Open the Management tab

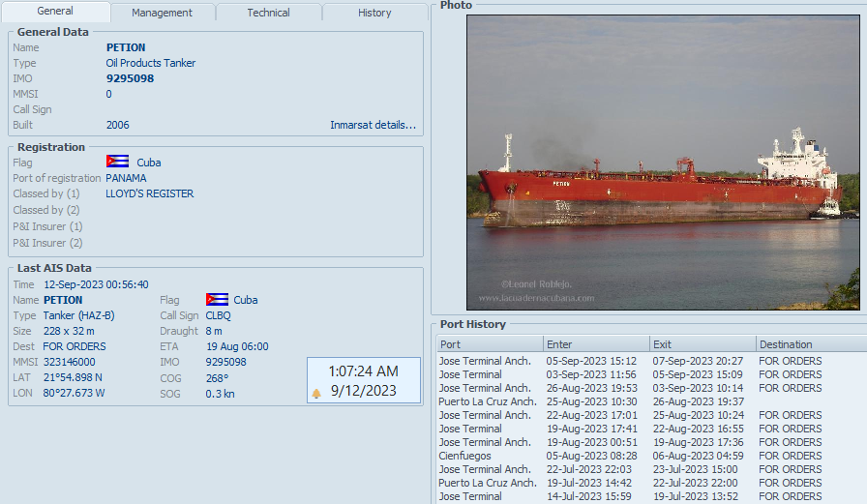coord(162,13)
